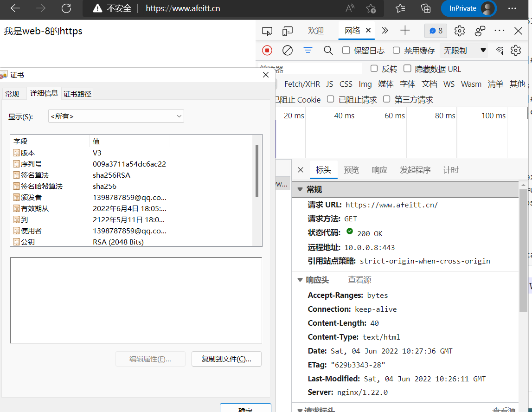Toggle device emulation icon in DevTools
The image size is (532, 412).
[288, 31]
